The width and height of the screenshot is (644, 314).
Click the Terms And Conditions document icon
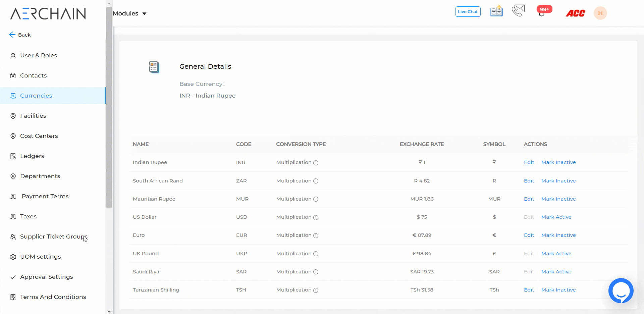click(13, 297)
